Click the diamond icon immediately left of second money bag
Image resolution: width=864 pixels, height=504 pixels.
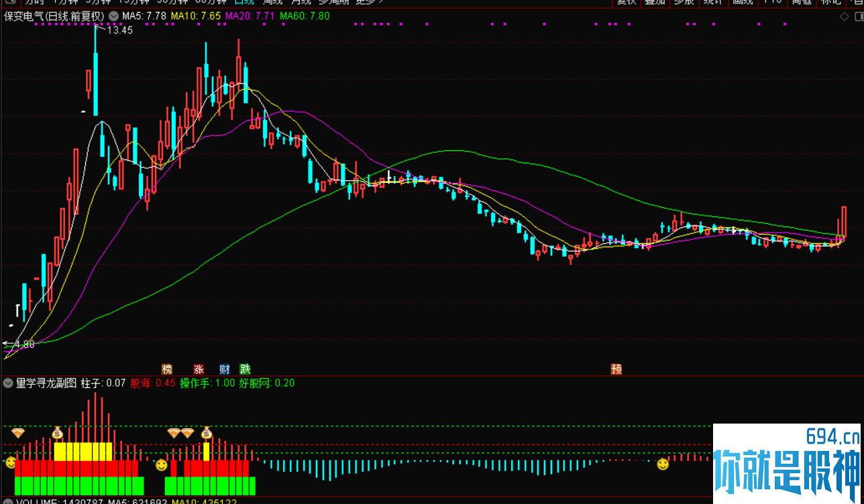(x=188, y=433)
